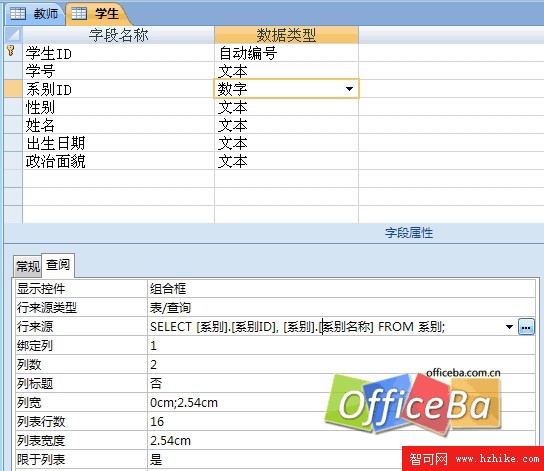Click the 文本 data type for 出生日期
Viewport: 544px width, 471px height.
tap(286, 143)
